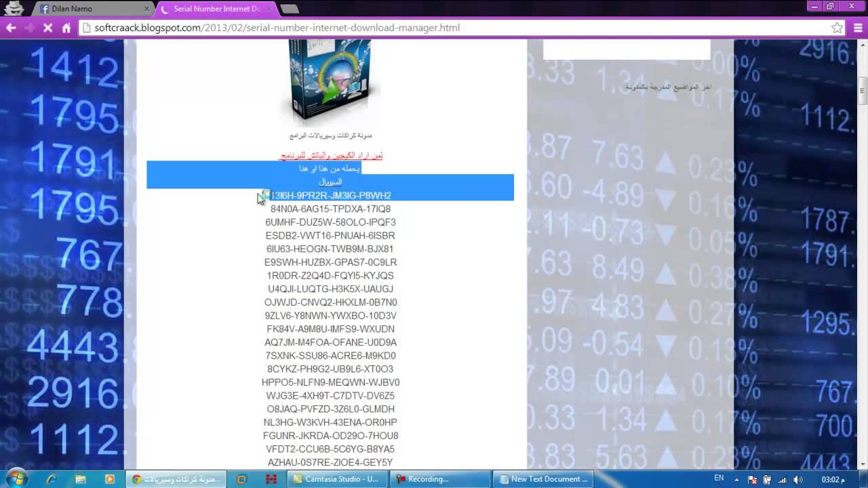Open the red Arabic keygen and patch link
This screenshot has width=868, height=488.
coord(331,155)
